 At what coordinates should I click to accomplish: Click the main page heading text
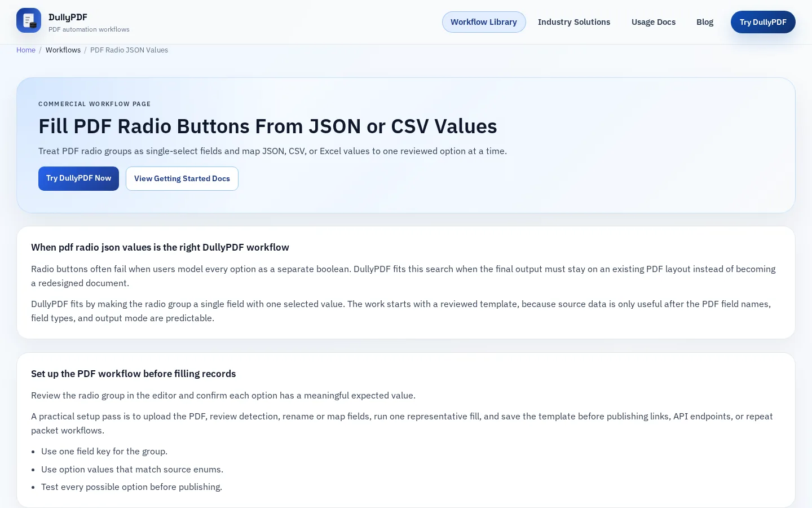tap(268, 126)
